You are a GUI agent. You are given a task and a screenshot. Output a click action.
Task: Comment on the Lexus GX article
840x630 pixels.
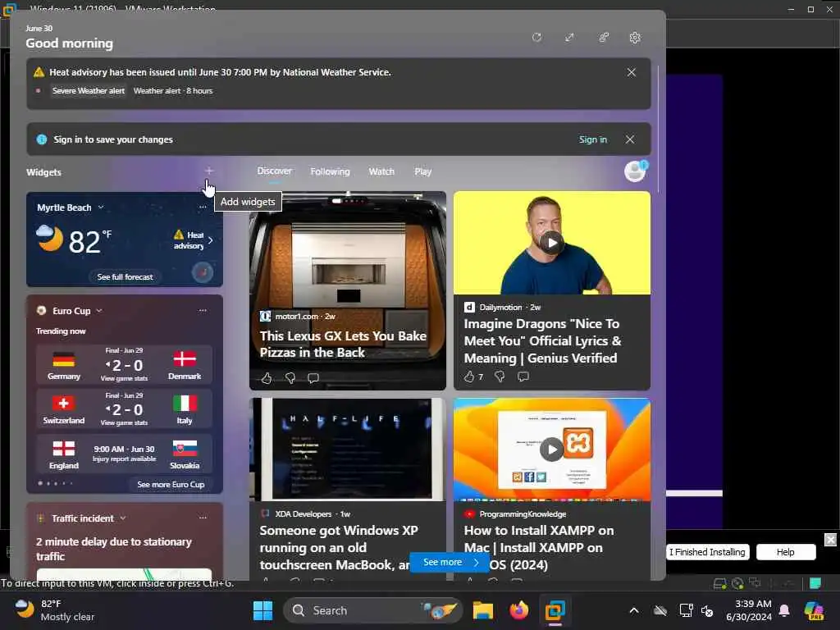tap(313, 378)
